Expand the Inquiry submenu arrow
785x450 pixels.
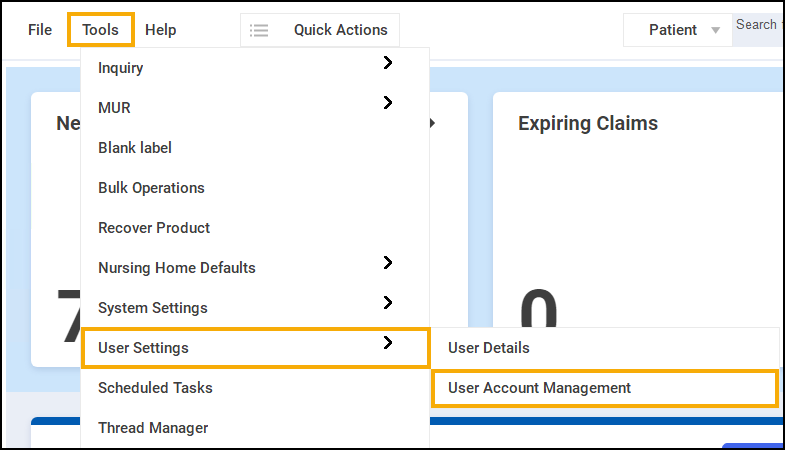tap(388, 63)
